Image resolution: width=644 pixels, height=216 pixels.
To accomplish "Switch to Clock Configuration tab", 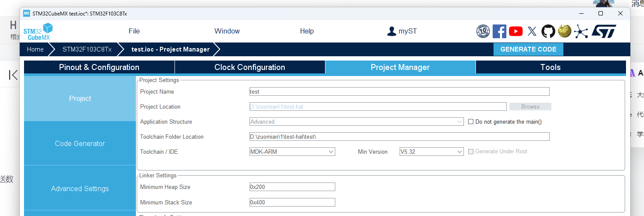I will 250,67.
